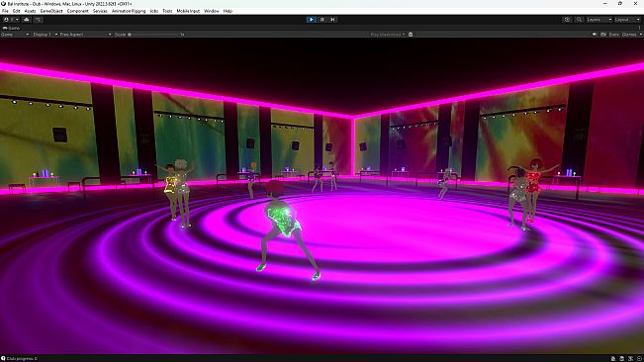Open the Display 1 dropdown
This screenshot has height=362, width=644.
(x=45, y=35)
